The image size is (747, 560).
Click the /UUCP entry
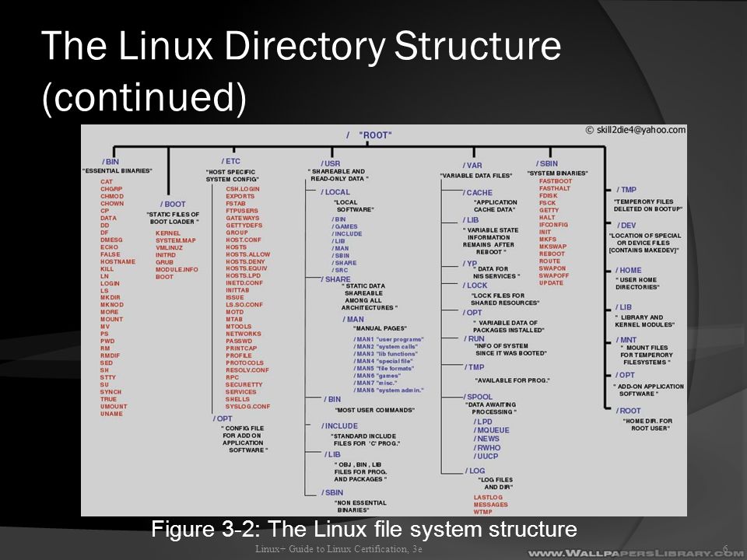coord(486,456)
